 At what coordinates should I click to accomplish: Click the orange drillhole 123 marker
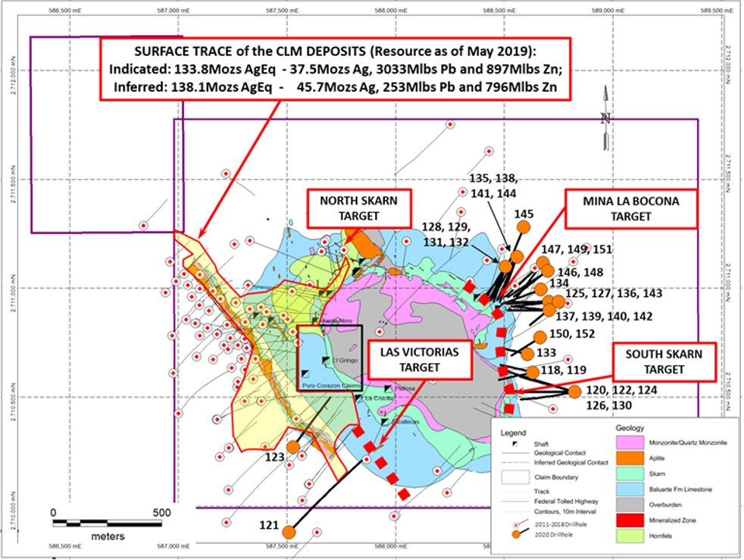(293, 447)
